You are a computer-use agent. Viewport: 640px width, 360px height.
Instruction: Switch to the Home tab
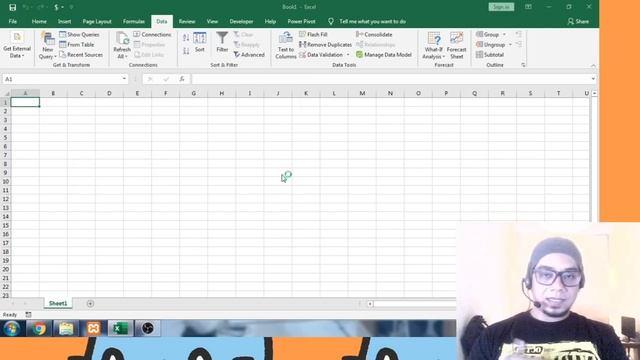(x=39, y=21)
